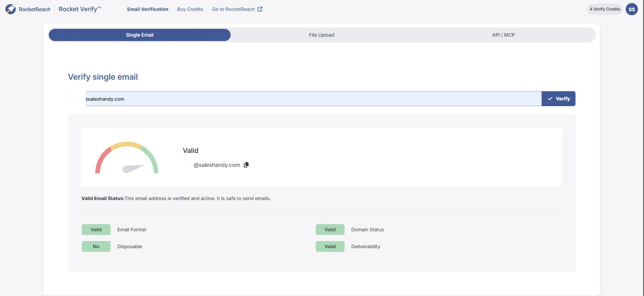Image resolution: width=644 pixels, height=296 pixels.
Task: Click the "Verify single email" heading
Action: click(103, 77)
